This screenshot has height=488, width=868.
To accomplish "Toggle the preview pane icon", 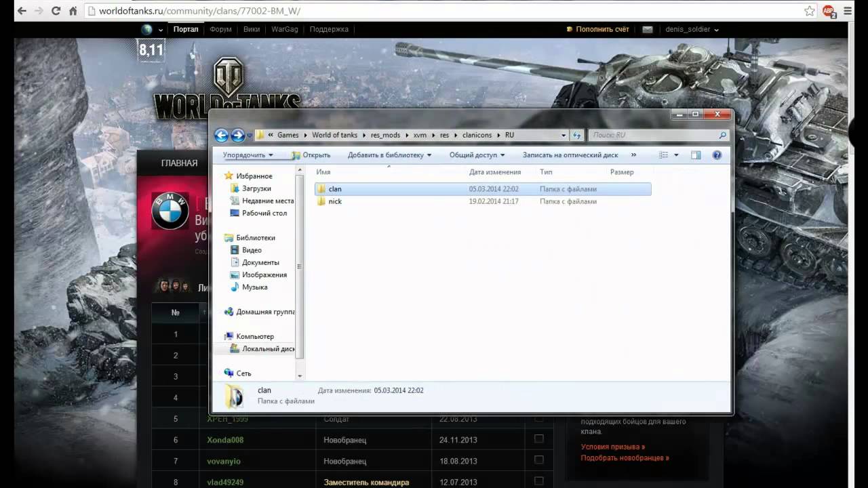I will (696, 155).
